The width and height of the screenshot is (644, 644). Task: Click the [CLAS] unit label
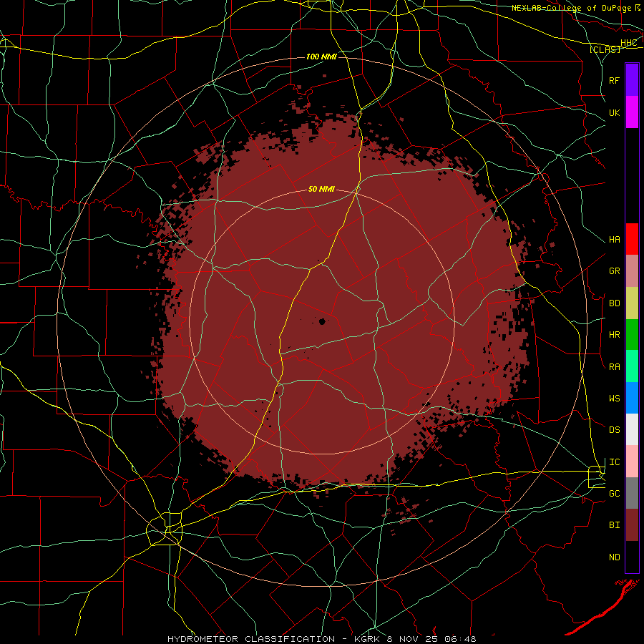pyautogui.click(x=605, y=49)
